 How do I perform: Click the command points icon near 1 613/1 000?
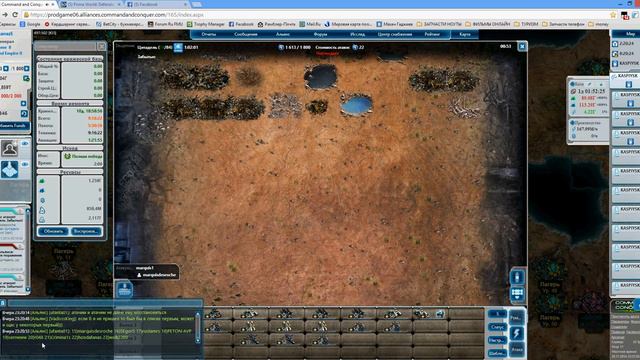click(281, 47)
